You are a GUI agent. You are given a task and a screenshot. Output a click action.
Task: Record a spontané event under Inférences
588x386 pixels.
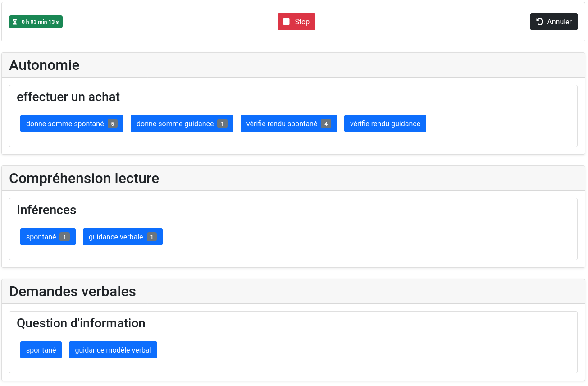coord(48,237)
